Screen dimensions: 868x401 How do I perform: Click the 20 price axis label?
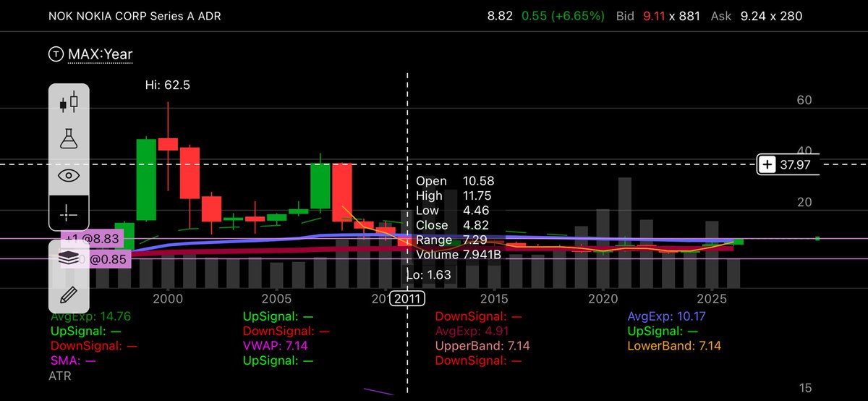tap(804, 203)
